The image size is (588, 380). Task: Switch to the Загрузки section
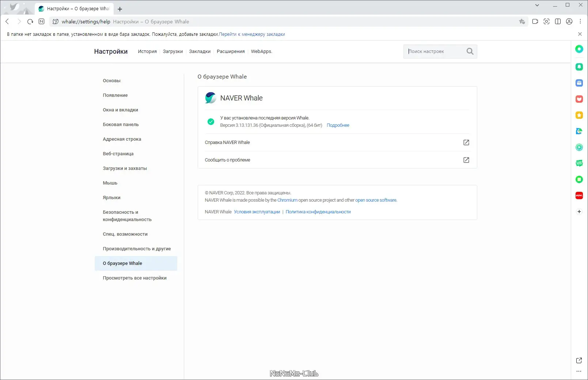pos(173,52)
